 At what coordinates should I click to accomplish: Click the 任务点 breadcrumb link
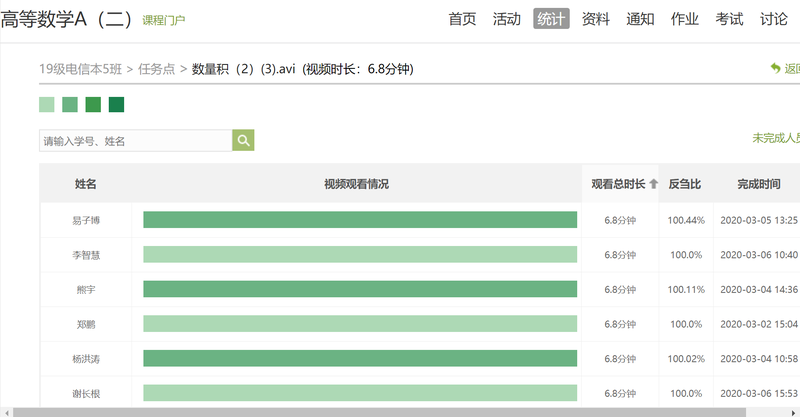(x=156, y=69)
